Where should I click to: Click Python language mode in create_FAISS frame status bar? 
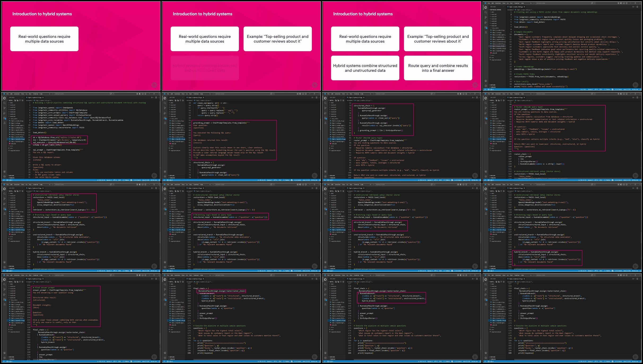(x=607, y=89)
